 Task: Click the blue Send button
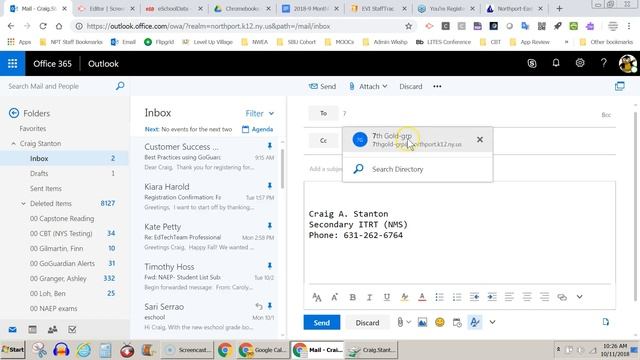coord(322,322)
